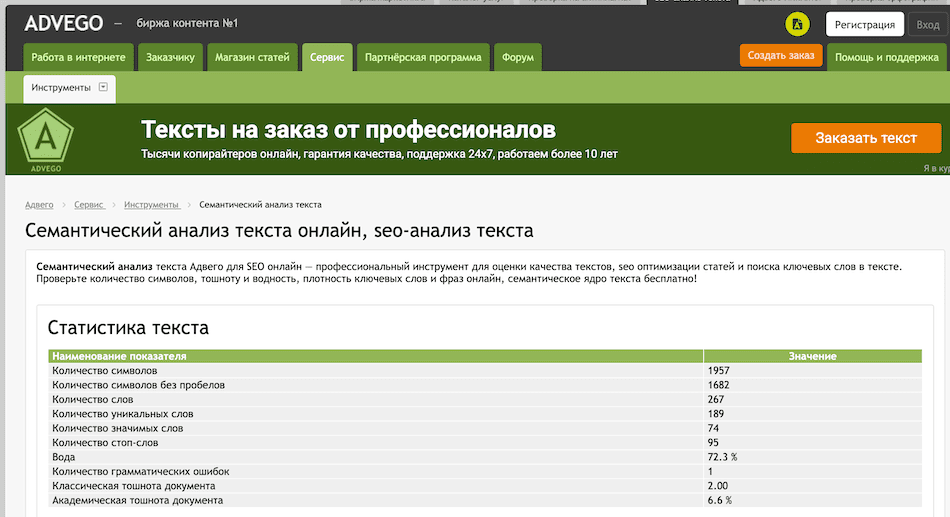Click the Вход login button

click(x=928, y=25)
